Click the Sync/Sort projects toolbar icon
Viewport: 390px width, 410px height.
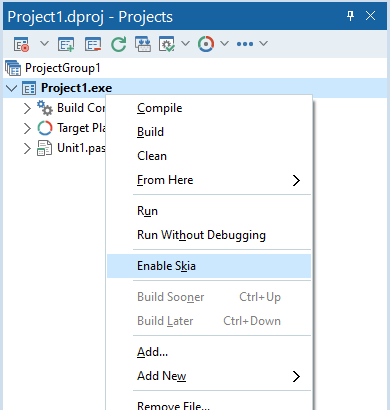coord(143,44)
